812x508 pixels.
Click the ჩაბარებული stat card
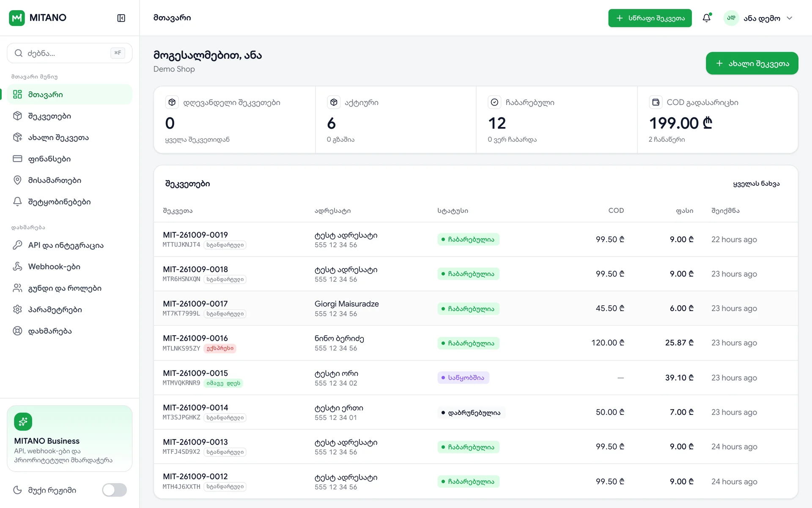pos(557,120)
